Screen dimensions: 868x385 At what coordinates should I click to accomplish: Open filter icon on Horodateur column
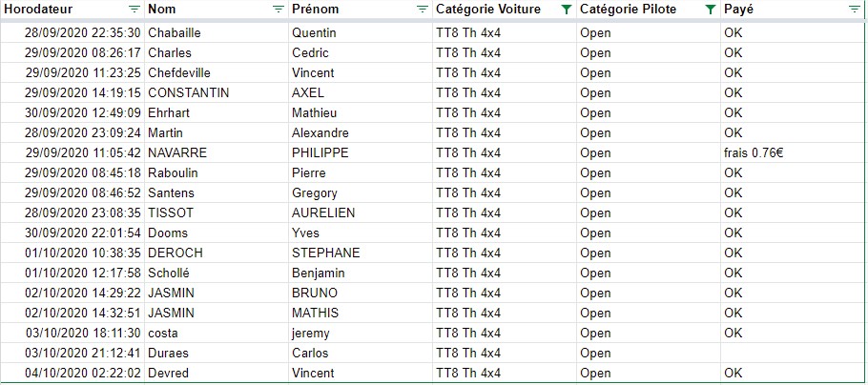pyautogui.click(x=134, y=9)
